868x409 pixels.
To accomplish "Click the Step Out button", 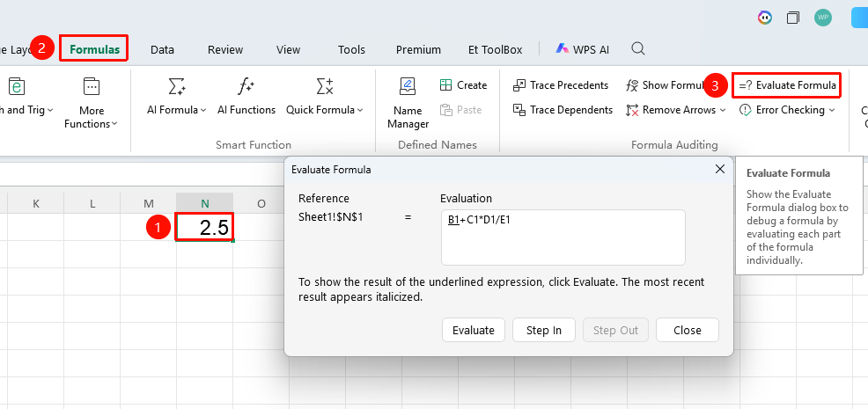I will (615, 331).
